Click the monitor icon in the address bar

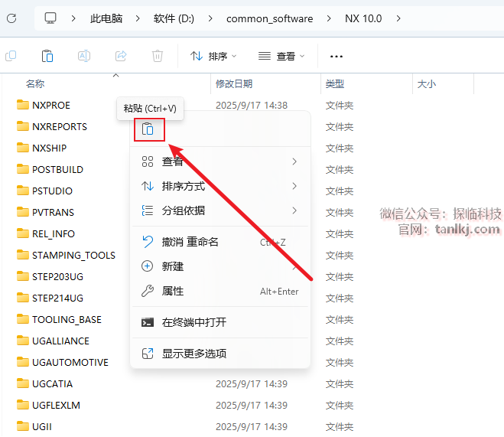coord(50,18)
